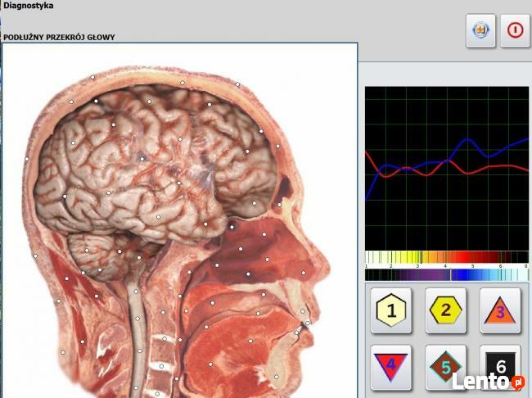
Task: Click the purple-to-cyan scale bar under the graph
Action: point(446,275)
